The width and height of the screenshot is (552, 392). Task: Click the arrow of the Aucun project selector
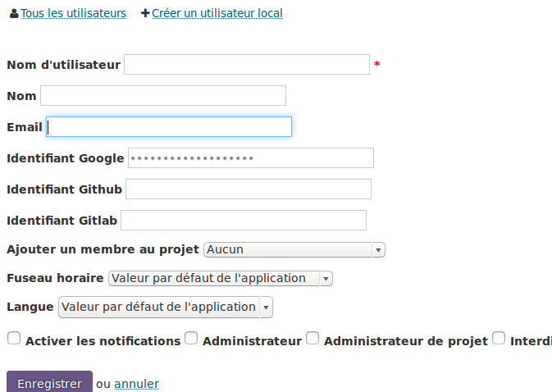pyautogui.click(x=378, y=250)
